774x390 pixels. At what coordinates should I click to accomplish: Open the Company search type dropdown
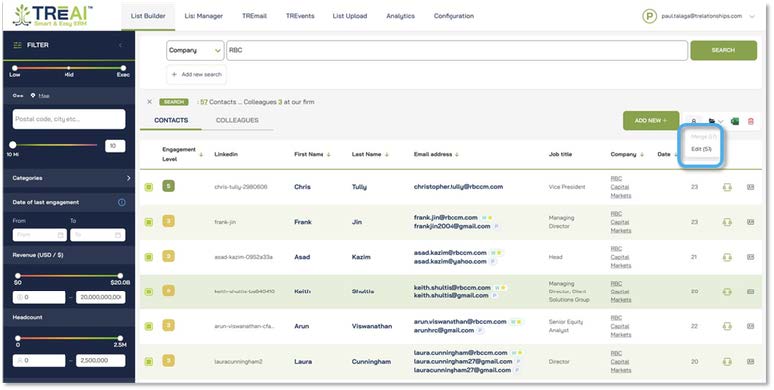coord(195,50)
